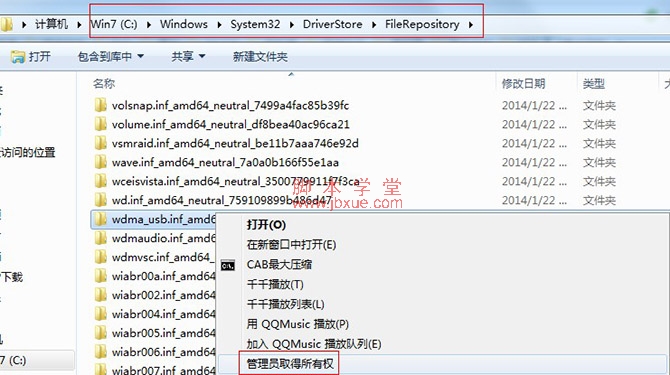Click 文件夹 type of wave.inf row
Screen dimensions: 670x375
tap(599, 162)
